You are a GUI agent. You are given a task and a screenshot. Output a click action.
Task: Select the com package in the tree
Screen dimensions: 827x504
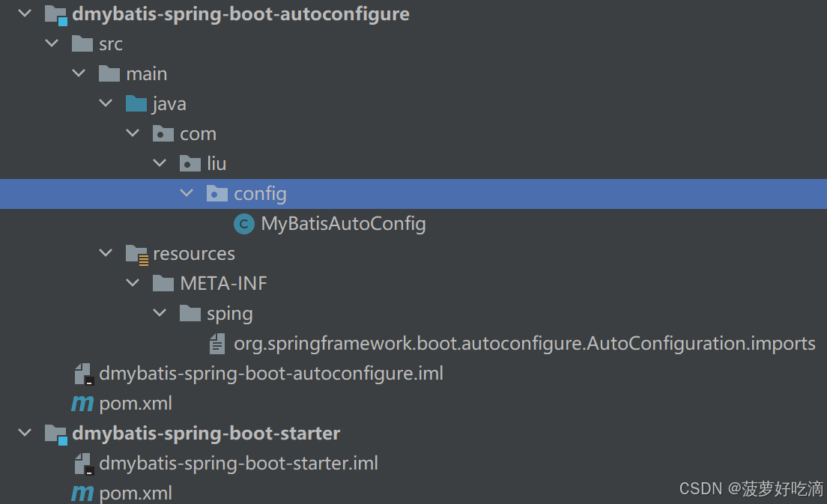(199, 133)
